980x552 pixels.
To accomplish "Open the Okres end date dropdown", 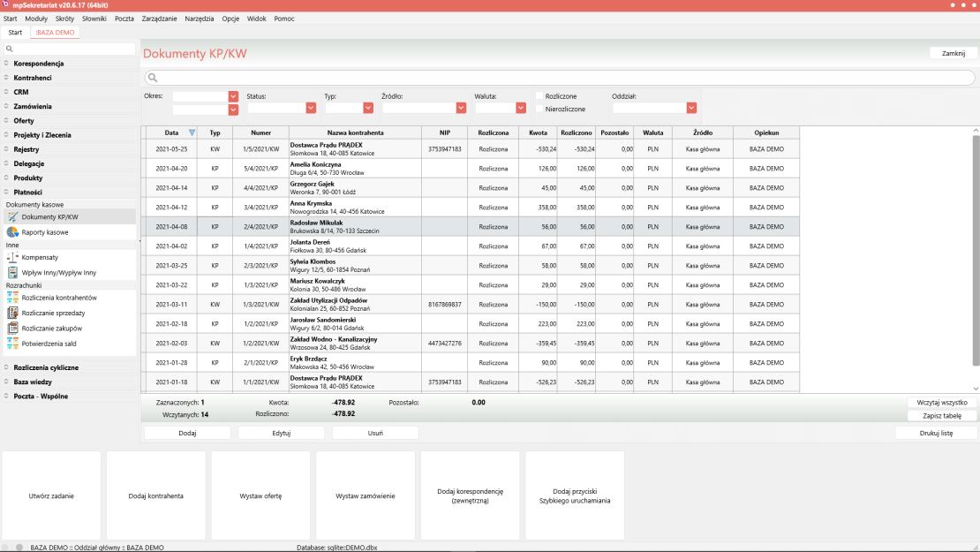I will point(233,110).
